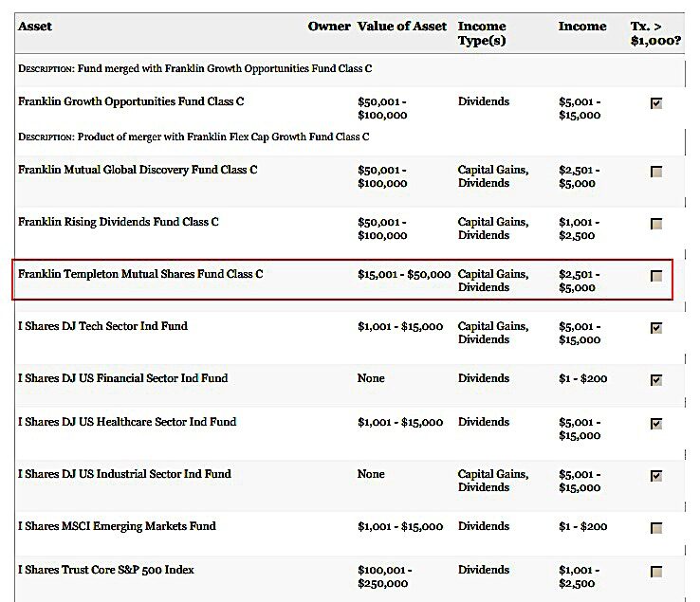
Task: Uncheck Tx box for I Shares DJ US Financial
Action: coord(655,380)
